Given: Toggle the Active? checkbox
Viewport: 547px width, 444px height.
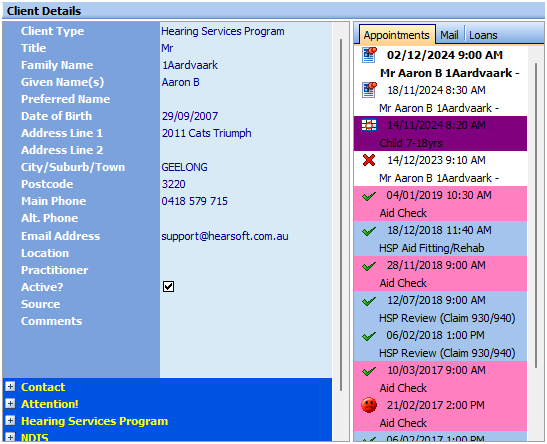Looking at the screenshot, I should click(168, 287).
